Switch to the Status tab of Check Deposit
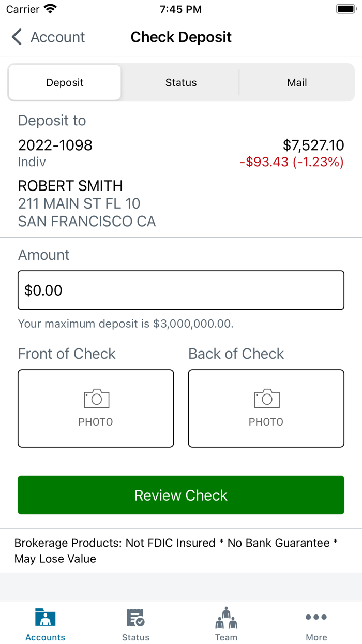The width and height of the screenshot is (362, 644). pyautogui.click(x=181, y=82)
